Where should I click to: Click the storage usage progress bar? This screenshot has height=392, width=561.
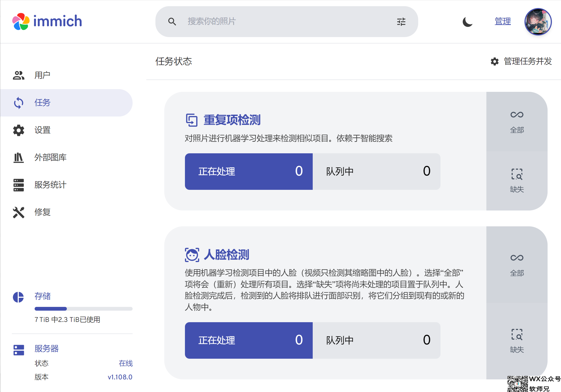[83, 309]
